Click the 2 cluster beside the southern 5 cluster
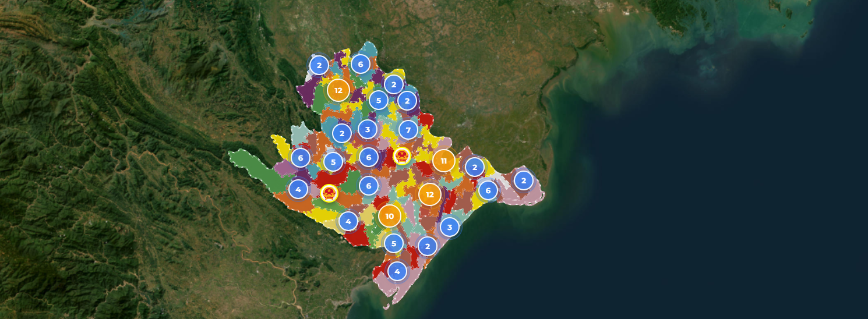 click(428, 246)
